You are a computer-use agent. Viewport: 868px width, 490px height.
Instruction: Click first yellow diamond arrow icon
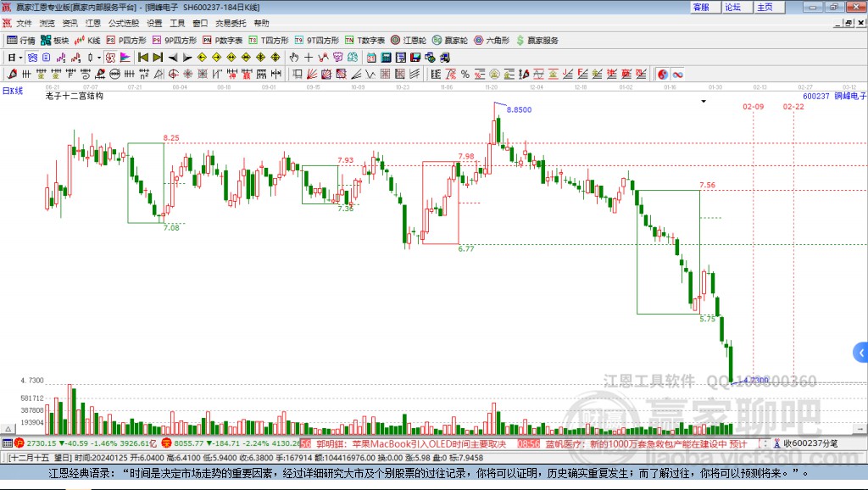click(202, 58)
